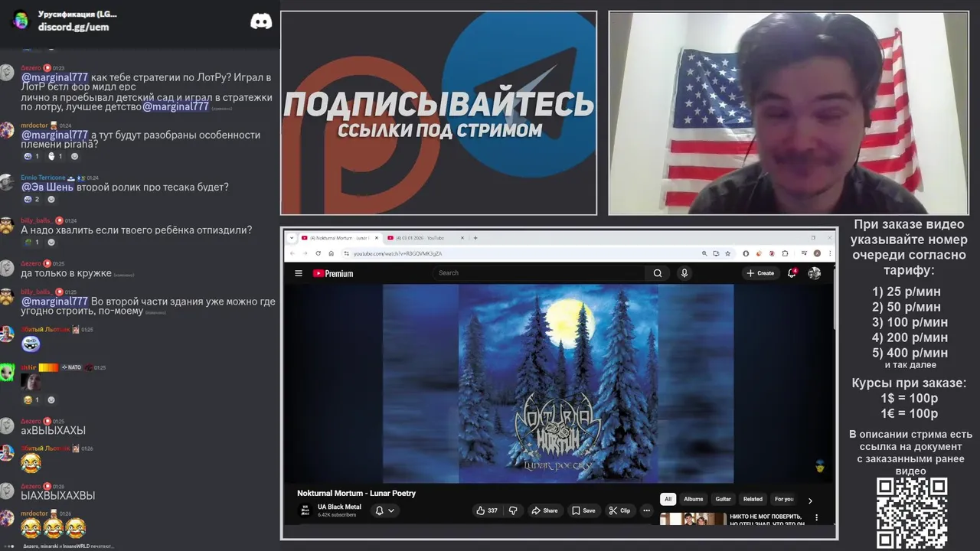Screen dimensions: 980x551
Task: Show more category chips with right arrow
Action: pyautogui.click(x=810, y=500)
